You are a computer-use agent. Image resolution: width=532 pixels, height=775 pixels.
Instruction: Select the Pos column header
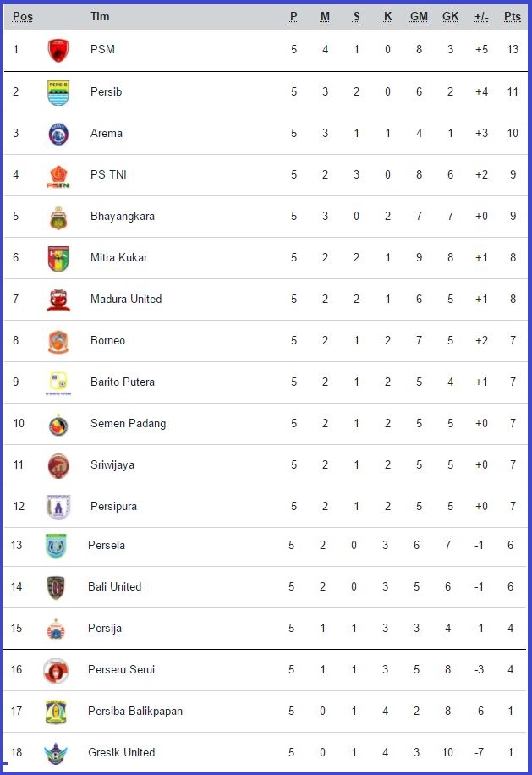coord(23,17)
